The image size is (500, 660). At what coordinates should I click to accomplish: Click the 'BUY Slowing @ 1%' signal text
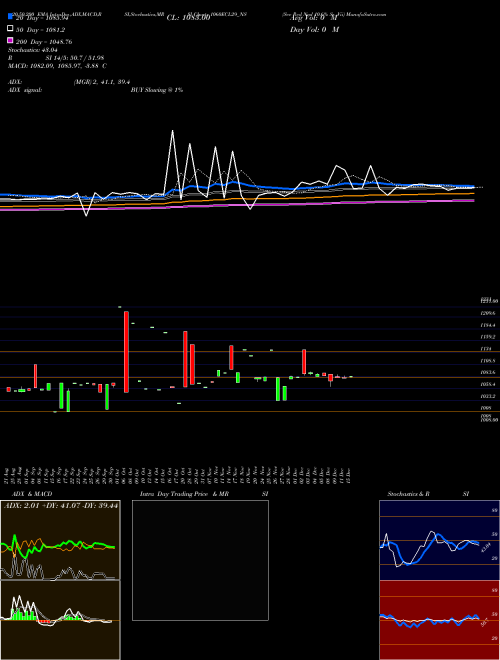coord(157,90)
